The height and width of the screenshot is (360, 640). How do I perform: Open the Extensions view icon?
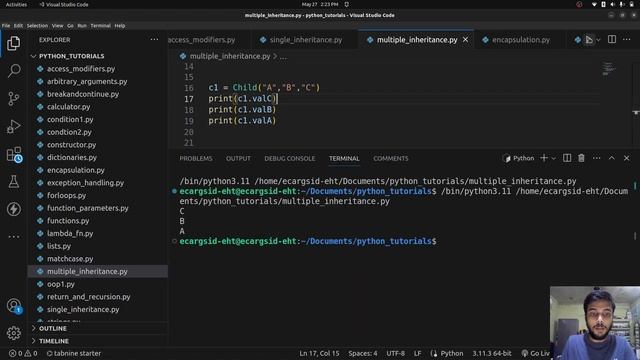13,155
